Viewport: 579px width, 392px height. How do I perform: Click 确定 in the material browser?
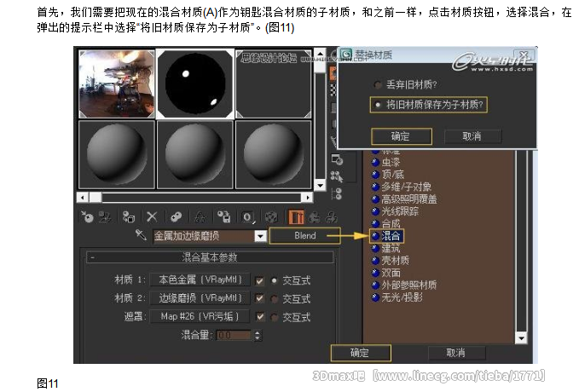coord(361,353)
